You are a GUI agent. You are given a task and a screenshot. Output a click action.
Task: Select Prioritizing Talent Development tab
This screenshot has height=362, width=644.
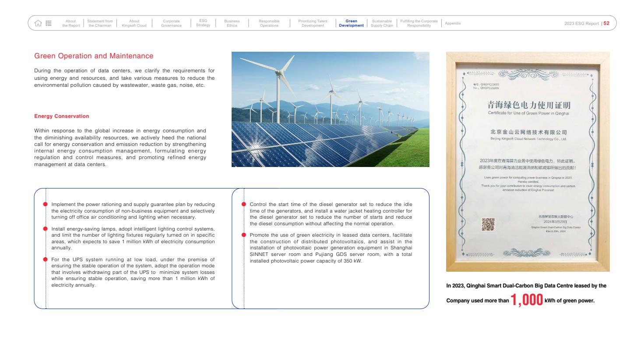point(313,23)
